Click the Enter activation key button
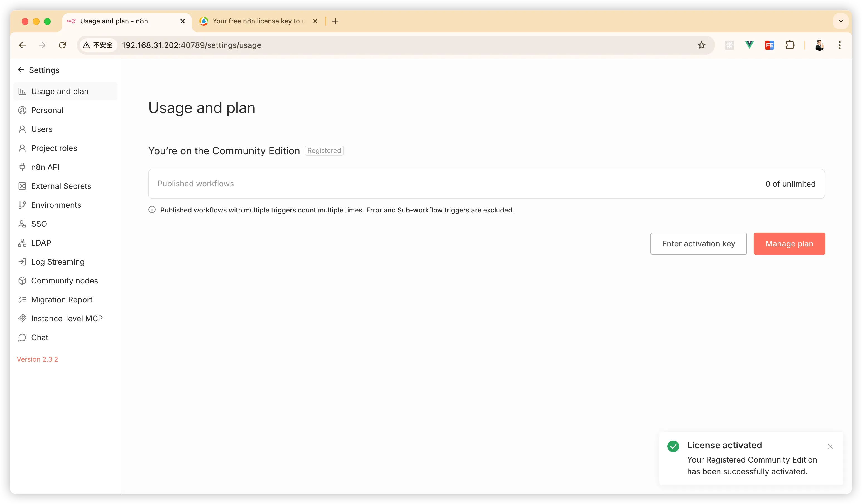862x504 pixels. (699, 244)
